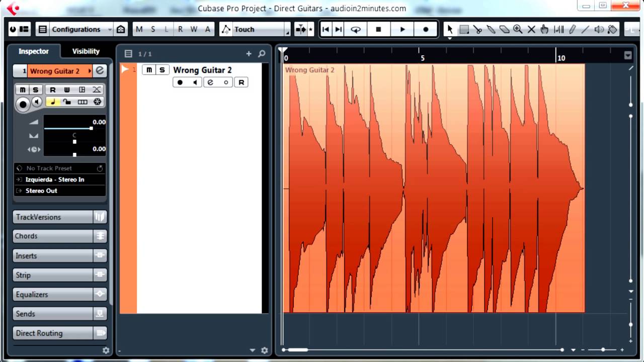Open Stereo Out output routing
Screen dimensions: 644x362
point(59,191)
